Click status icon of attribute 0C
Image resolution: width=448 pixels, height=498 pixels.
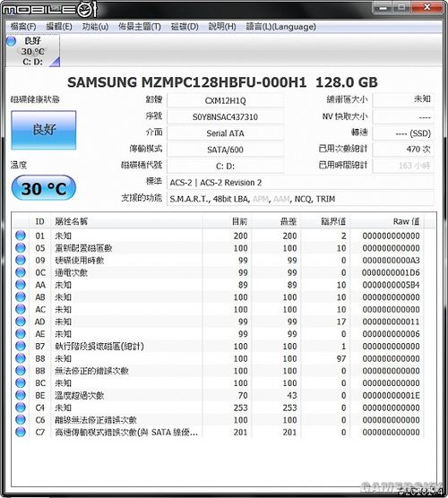click(21, 272)
